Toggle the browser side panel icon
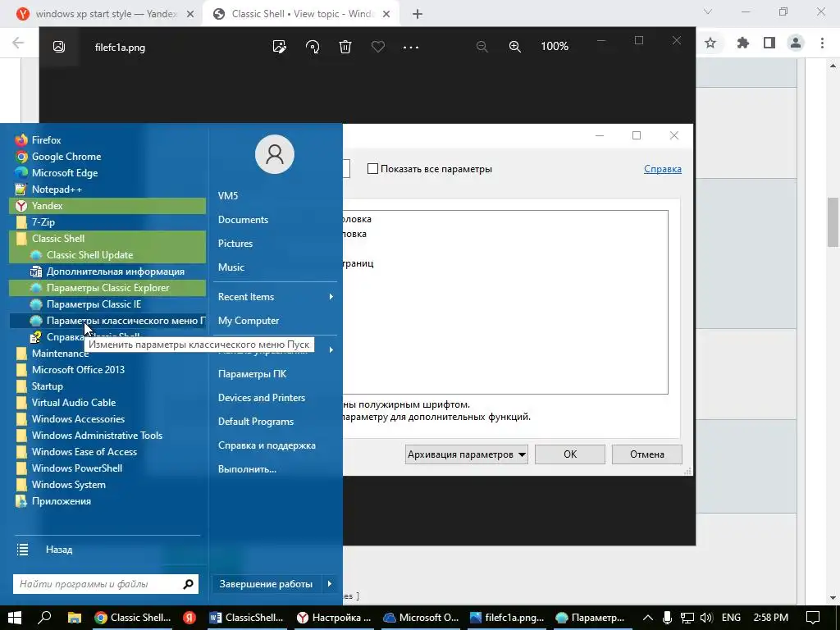 pos(769,43)
